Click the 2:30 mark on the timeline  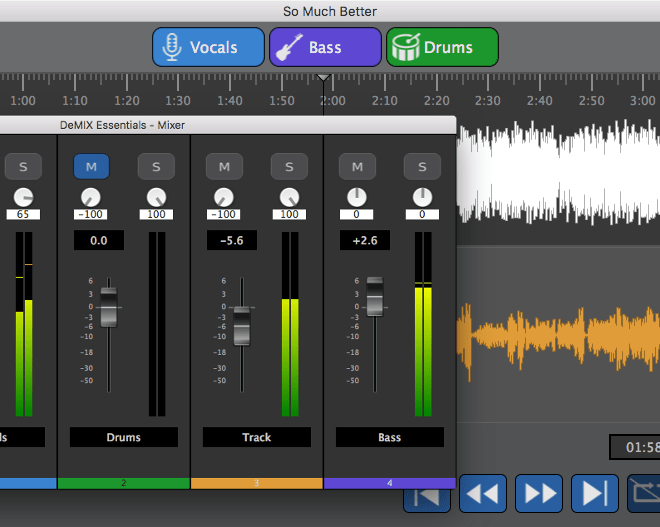(488, 101)
